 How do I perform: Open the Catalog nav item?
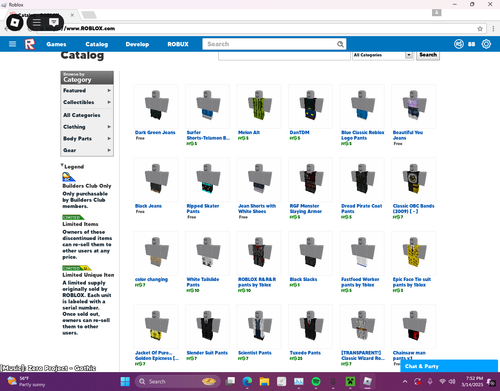click(97, 44)
